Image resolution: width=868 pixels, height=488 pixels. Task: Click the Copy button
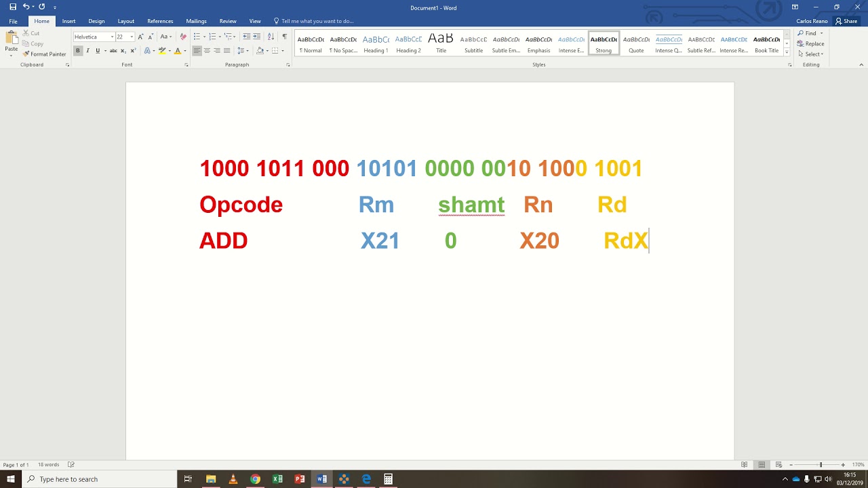click(33, 44)
